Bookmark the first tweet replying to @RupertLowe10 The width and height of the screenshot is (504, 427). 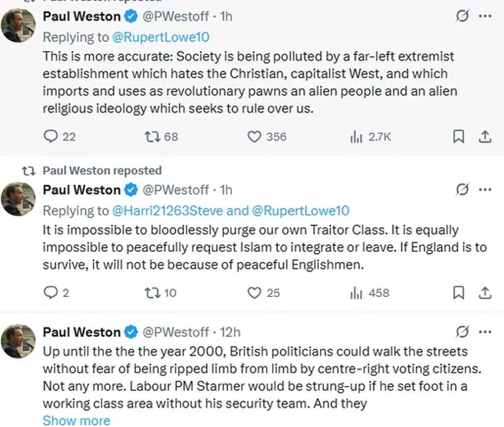pos(458,136)
